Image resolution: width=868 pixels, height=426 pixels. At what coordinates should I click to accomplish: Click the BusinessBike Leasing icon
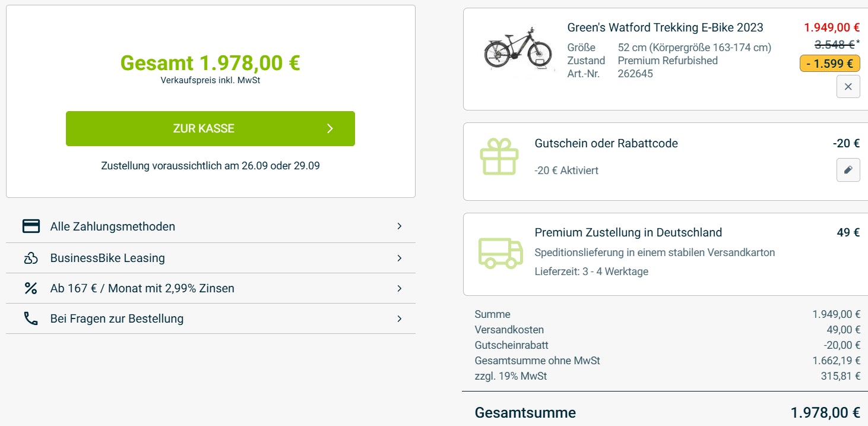pos(31,258)
